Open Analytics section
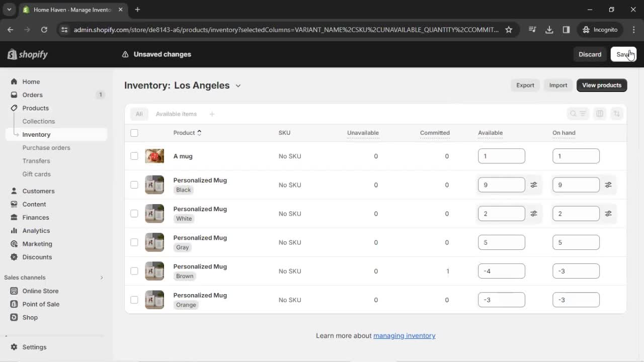This screenshot has width=644, height=362. click(36, 231)
